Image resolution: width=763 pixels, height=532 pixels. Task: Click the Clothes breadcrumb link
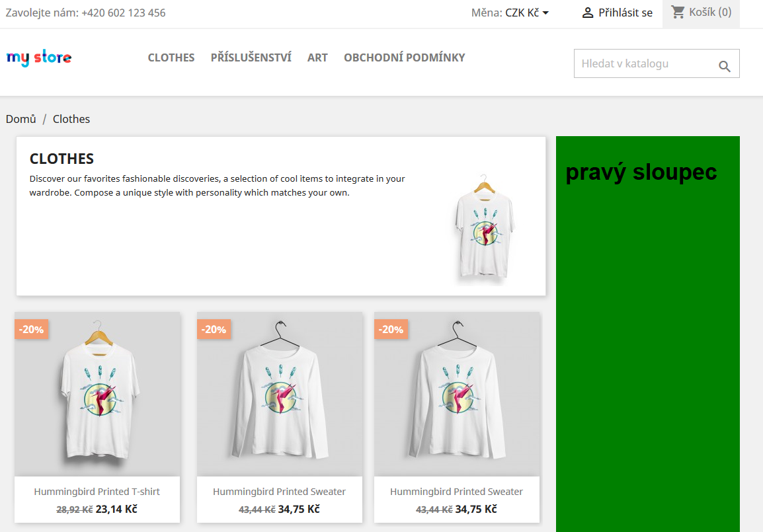point(71,119)
